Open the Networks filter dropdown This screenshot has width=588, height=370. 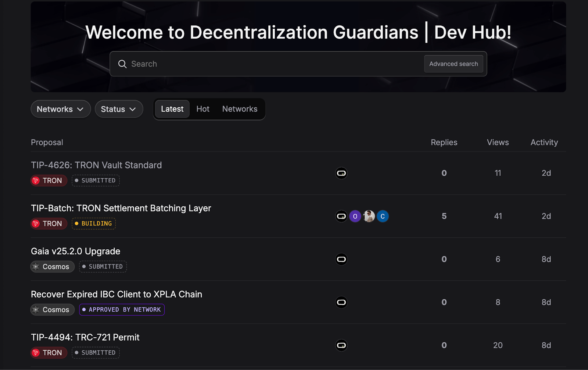pyautogui.click(x=61, y=109)
